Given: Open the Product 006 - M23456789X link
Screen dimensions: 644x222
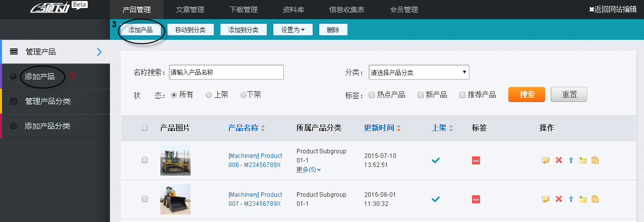Looking at the screenshot, I should (255, 160).
